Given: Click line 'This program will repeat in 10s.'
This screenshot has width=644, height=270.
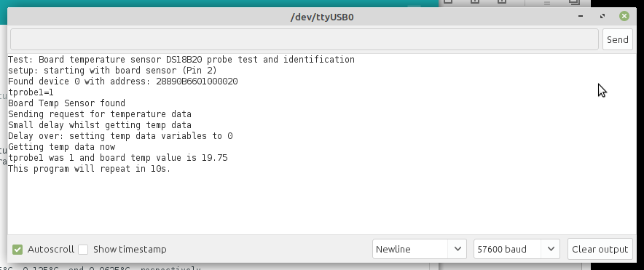Looking at the screenshot, I should pos(89,169).
